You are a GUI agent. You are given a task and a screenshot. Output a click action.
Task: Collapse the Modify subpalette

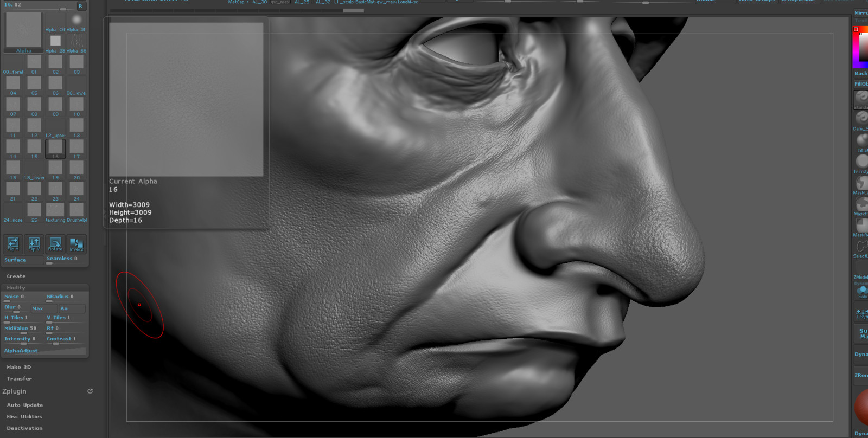pyautogui.click(x=16, y=288)
